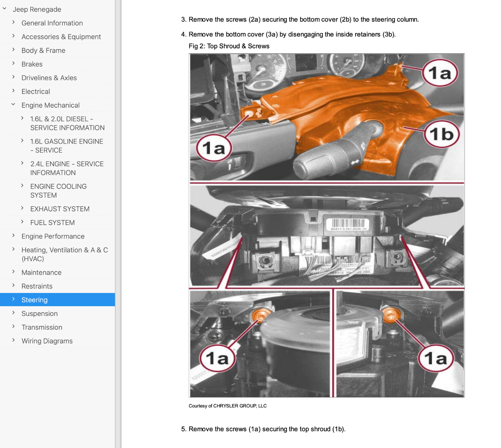
Task: Select 1.6L GASOLINE ENGINE - SERVICE
Action: click(67, 146)
